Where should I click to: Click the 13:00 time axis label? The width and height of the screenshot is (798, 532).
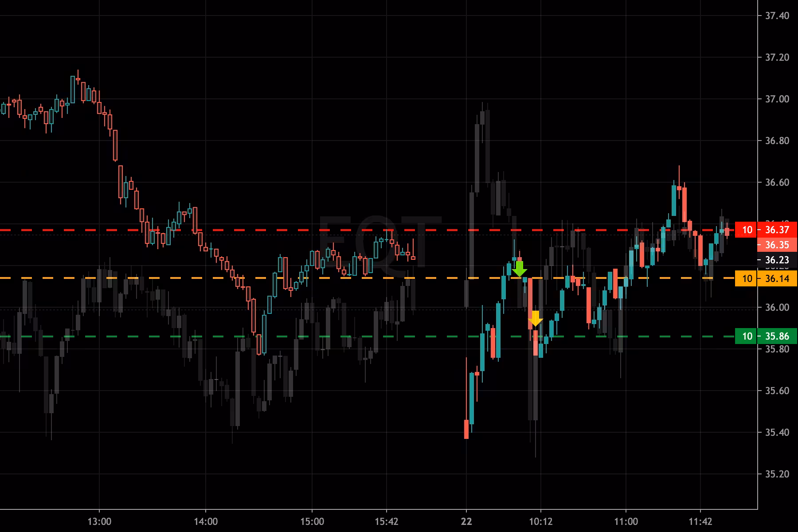pyautogui.click(x=99, y=521)
